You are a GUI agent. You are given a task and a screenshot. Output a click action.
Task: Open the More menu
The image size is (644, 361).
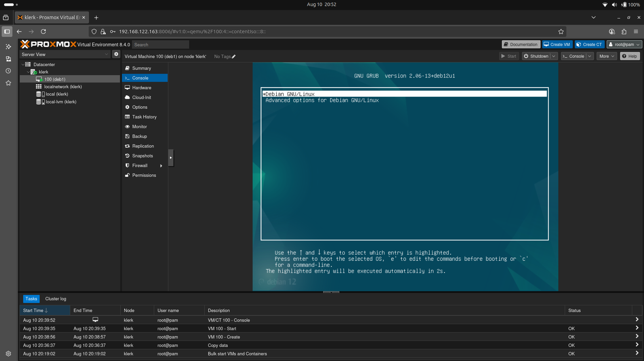click(606, 56)
